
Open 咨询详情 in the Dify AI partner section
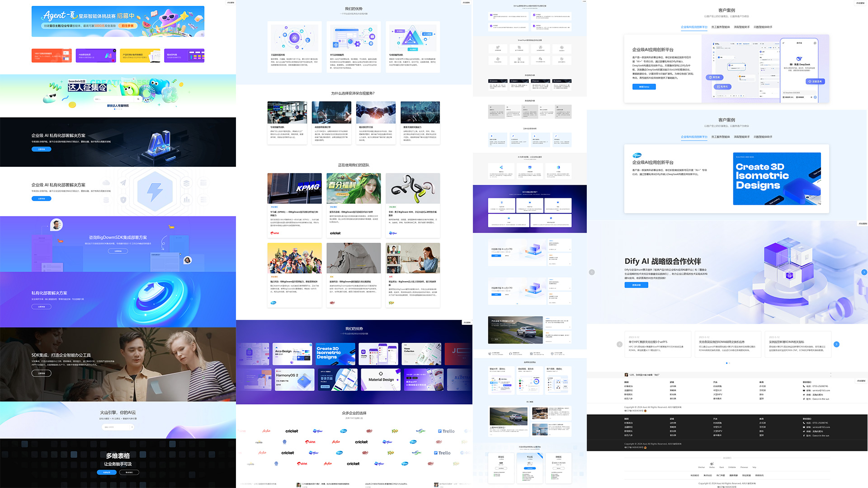click(636, 285)
